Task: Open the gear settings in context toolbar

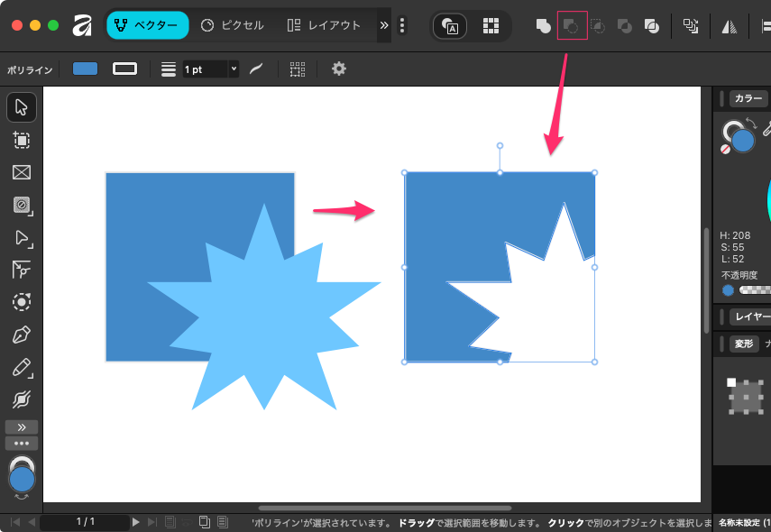Action: click(x=339, y=69)
